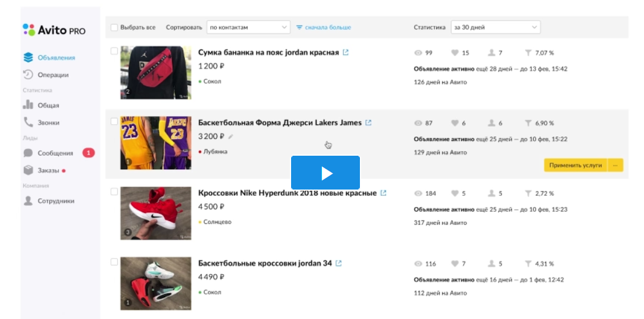Open the three-dots menu beside Применить услуги

click(x=615, y=165)
